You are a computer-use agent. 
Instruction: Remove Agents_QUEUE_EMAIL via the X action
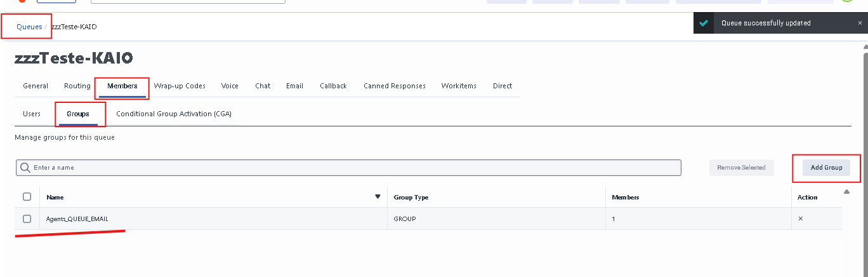tap(801, 219)
